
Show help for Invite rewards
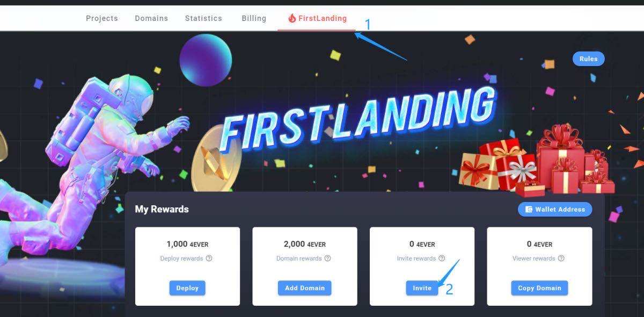pos(442,258)
